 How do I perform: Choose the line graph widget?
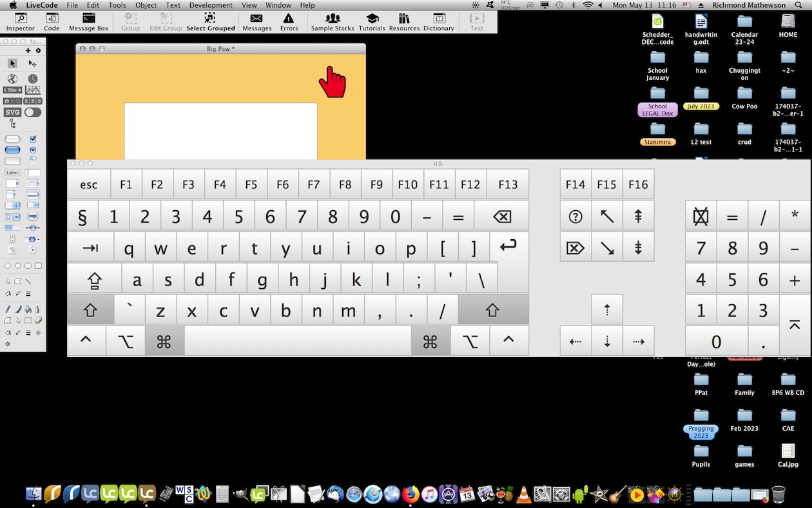[x=32, y=90]
